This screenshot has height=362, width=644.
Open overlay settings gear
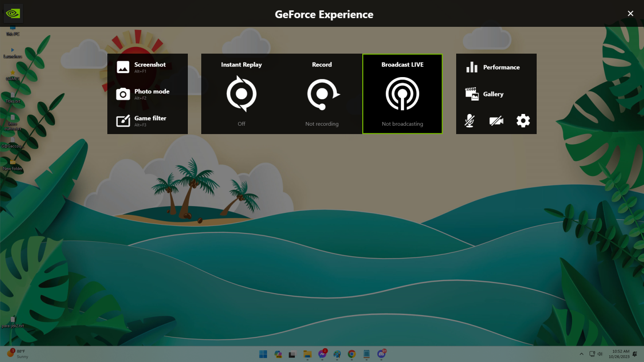523,121
